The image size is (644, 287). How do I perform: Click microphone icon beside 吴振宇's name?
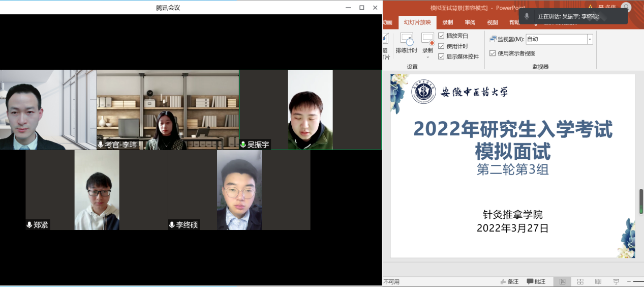pos(243,145)
